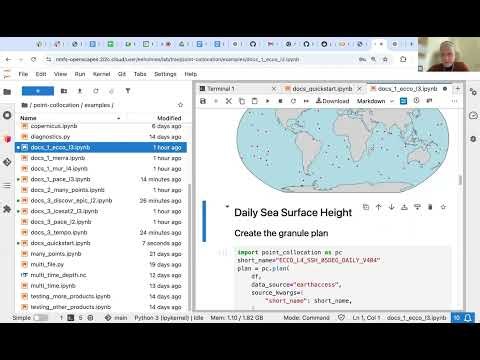Restart kernel and run all cells icon
Viewport: 480px width, 360px height.
(x=306, y=101)
